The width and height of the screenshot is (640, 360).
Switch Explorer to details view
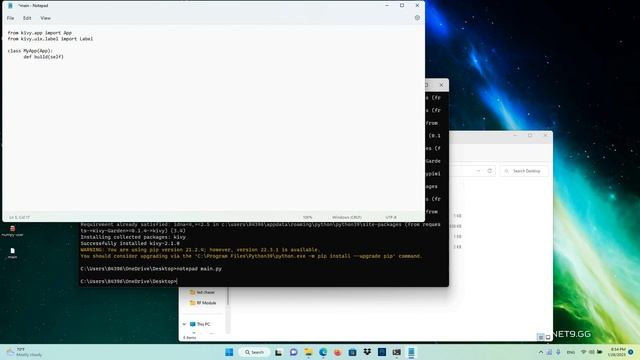tap(540, 337)
